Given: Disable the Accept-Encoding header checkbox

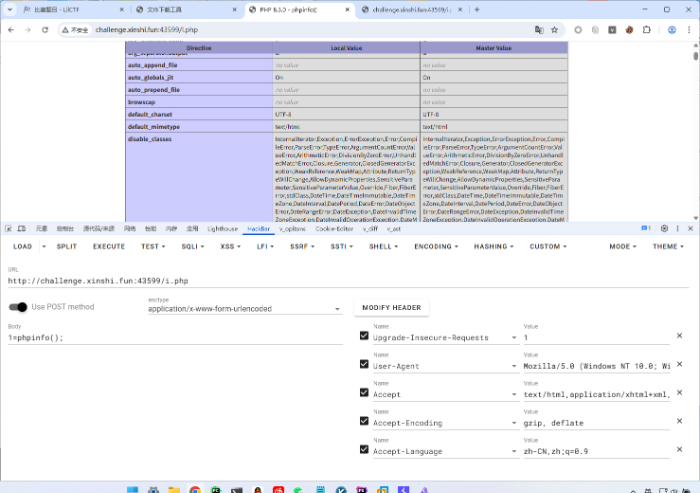Looking at the screenshot, I should click(364, 422).
